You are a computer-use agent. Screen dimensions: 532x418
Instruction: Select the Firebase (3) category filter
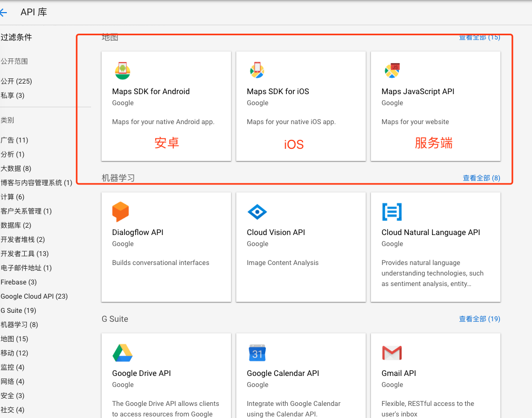18,282
